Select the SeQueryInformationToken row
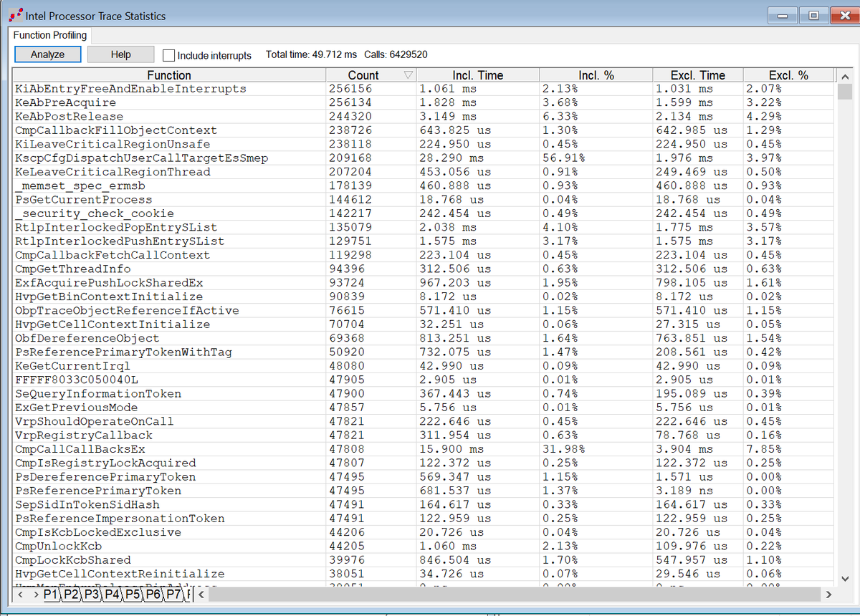 click(x=424, y=394)
